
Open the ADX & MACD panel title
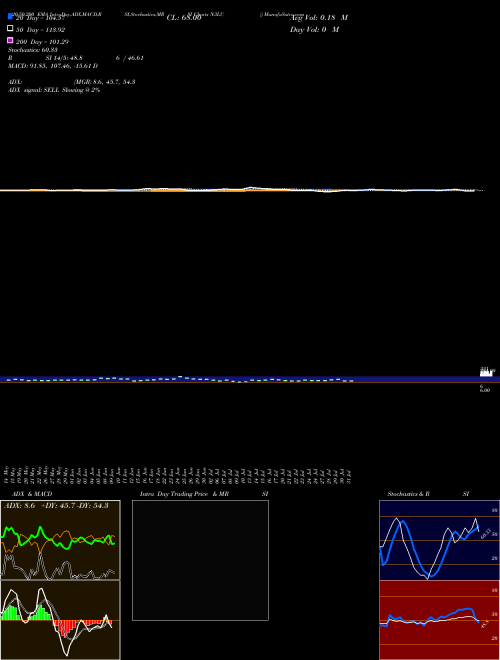click(32, 494)
